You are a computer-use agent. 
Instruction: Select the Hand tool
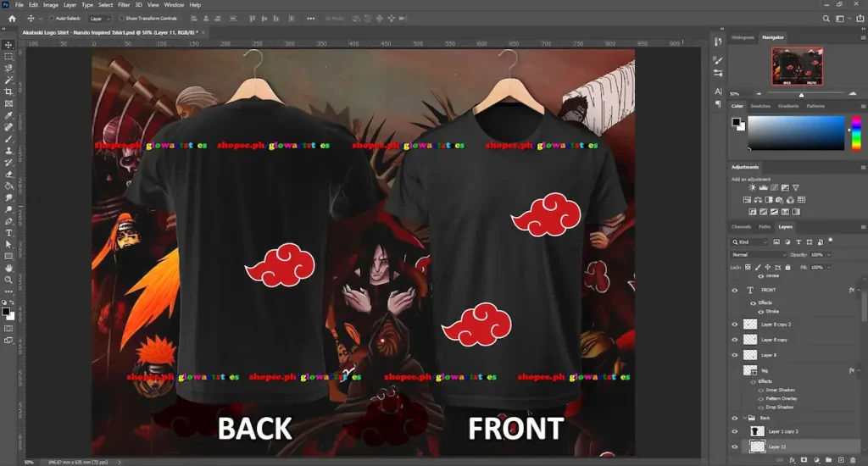(8, 268)
